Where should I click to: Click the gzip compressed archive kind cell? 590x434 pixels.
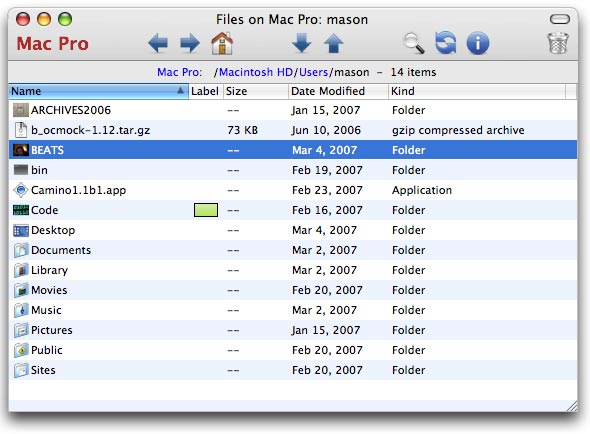(458, 130)
